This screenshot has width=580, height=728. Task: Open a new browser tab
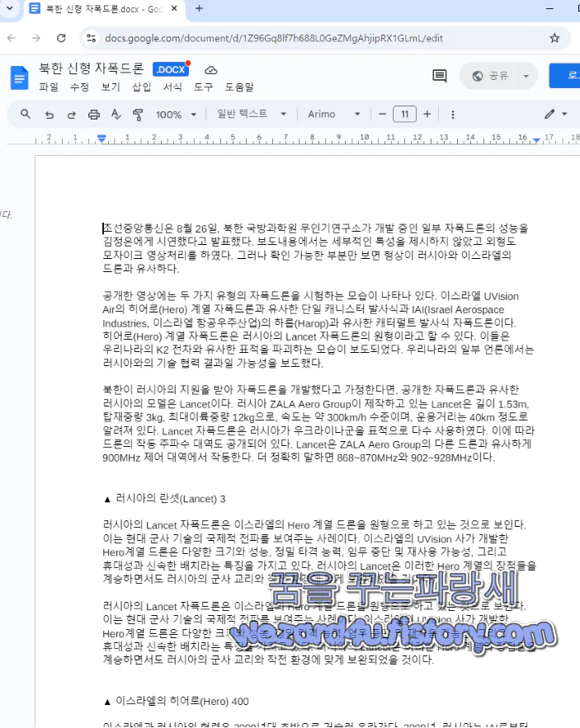pos(199,8)
